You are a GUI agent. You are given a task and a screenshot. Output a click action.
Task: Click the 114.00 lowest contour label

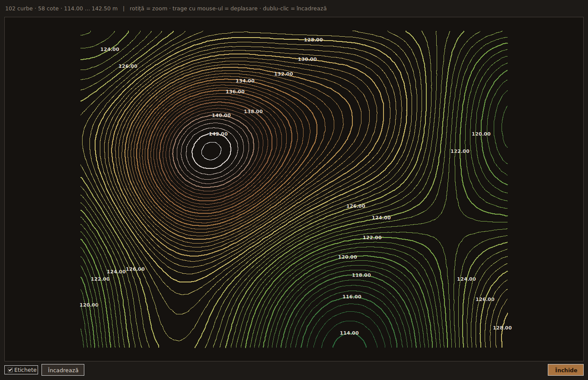coord(349,333)
